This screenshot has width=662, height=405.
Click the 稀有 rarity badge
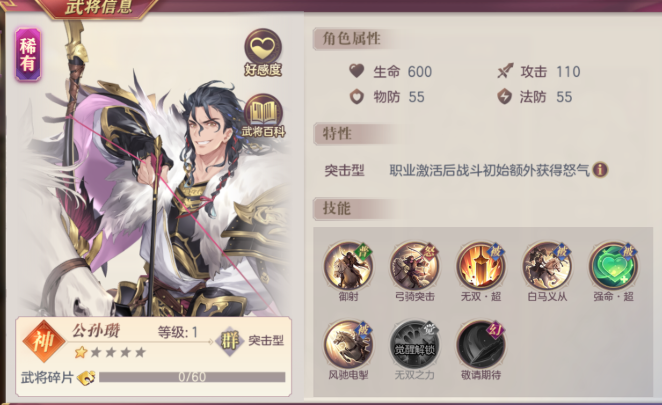click(28, 54)
